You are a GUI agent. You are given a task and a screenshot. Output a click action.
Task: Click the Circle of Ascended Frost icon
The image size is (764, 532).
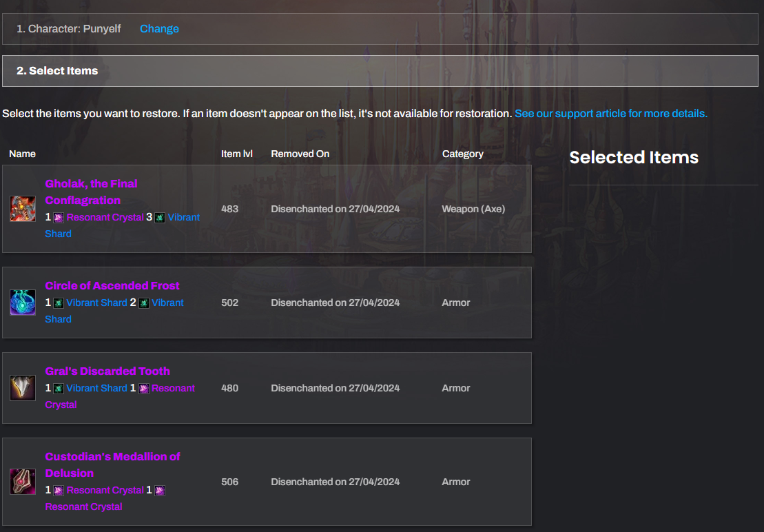[23, 303]
